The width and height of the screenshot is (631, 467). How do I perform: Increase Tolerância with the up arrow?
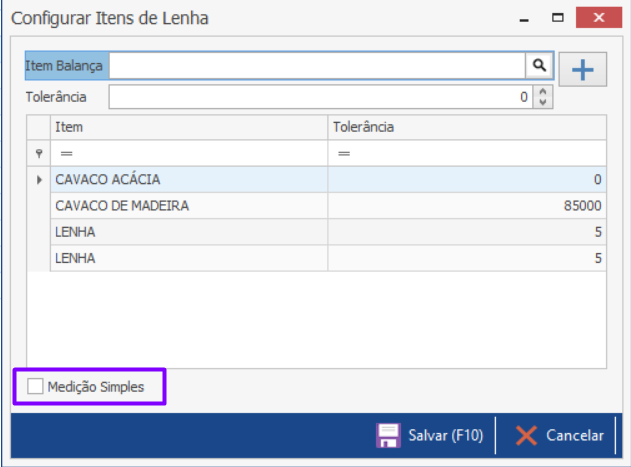pos(542,91)
